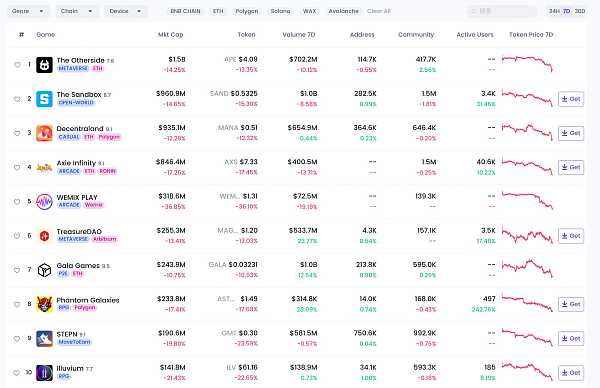Viewport: 600px width, 388px height.
Task: Favorite Axie Infinity with heart icon
Action: [17, 167]
